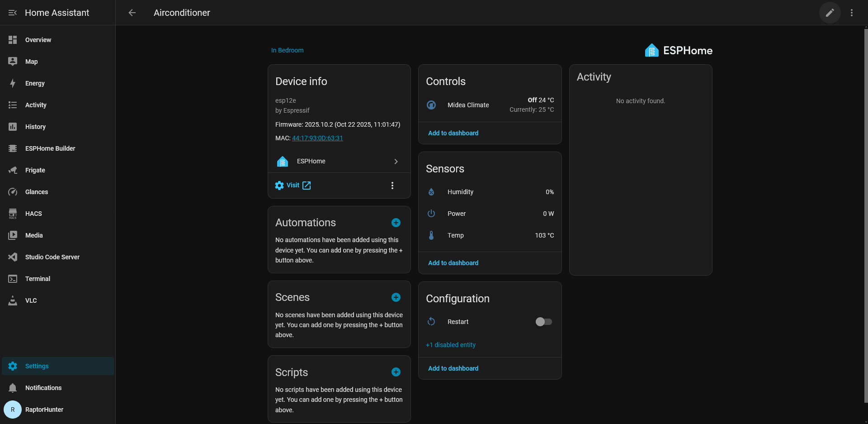Add a script with the plus icon
This screenshot has width=868, height=424.
pyautogui.click(x=396, y=372)
